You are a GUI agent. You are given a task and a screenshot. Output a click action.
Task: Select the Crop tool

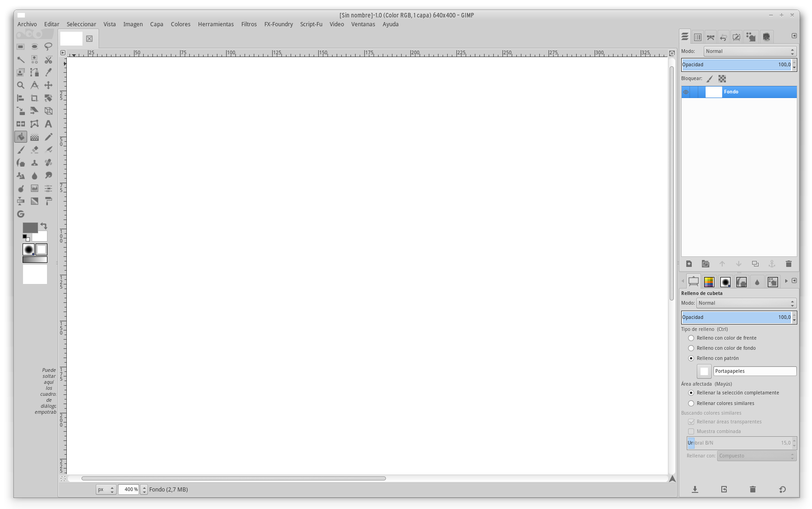[35, 98]
